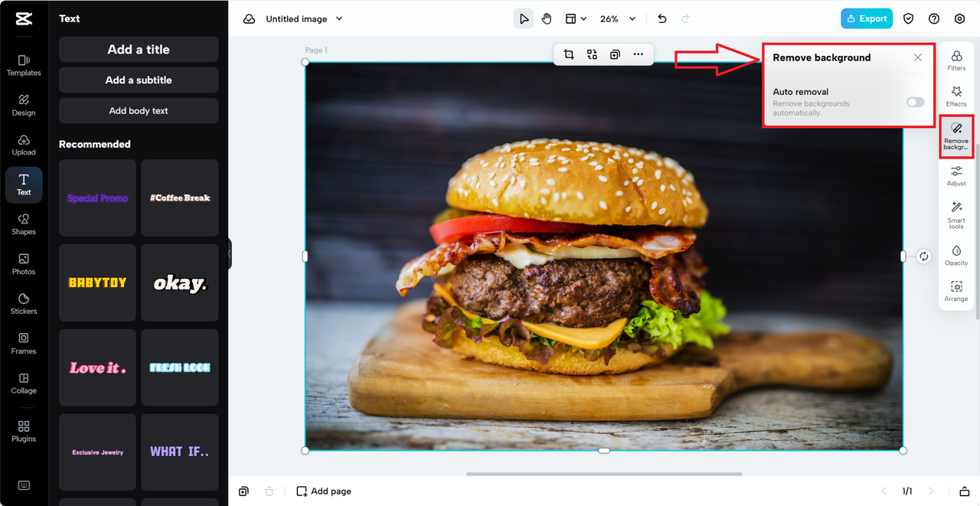Viewport: 980px width, 506px height.
Task: Open the settings hexagon icon
Action: coord(959,19)
